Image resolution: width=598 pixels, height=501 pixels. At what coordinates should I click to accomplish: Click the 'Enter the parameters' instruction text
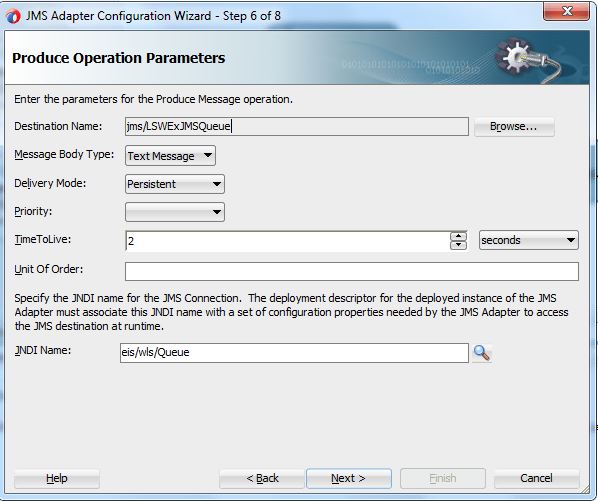[153, 99]
